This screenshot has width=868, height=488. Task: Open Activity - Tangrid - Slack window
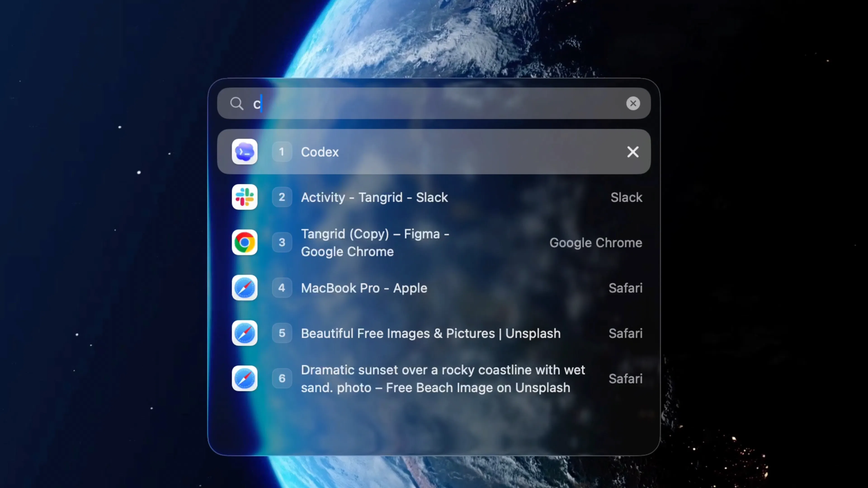(x=434, y=197)
